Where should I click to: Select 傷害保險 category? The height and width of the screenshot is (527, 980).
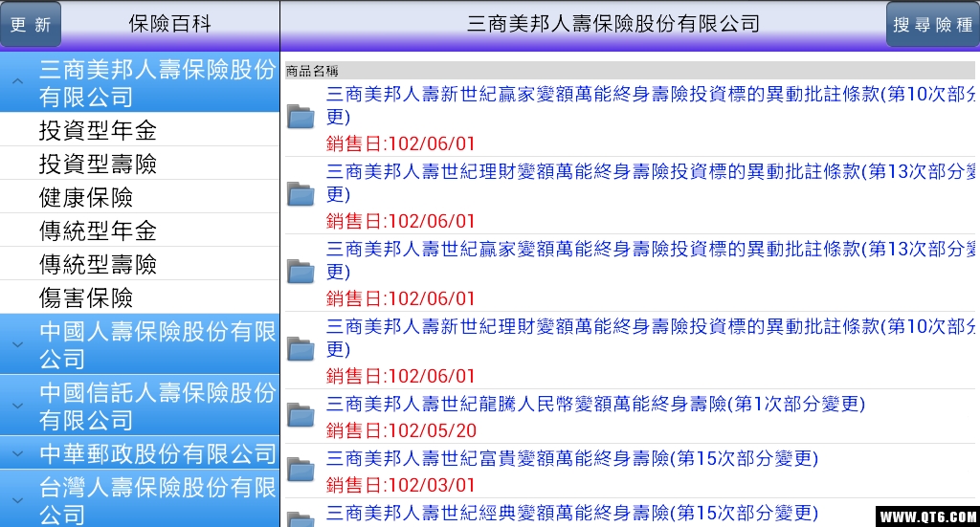click(140, 297)
